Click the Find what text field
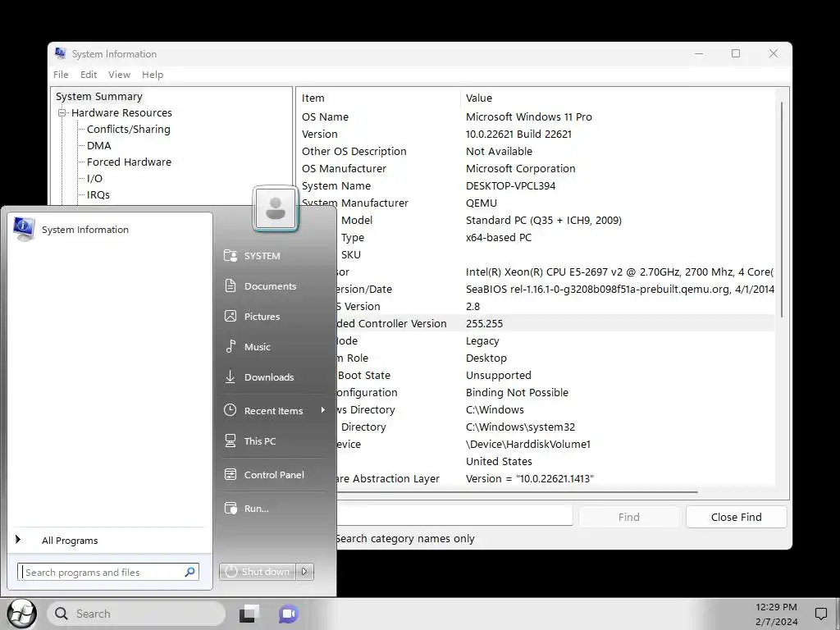 point(454,516)
